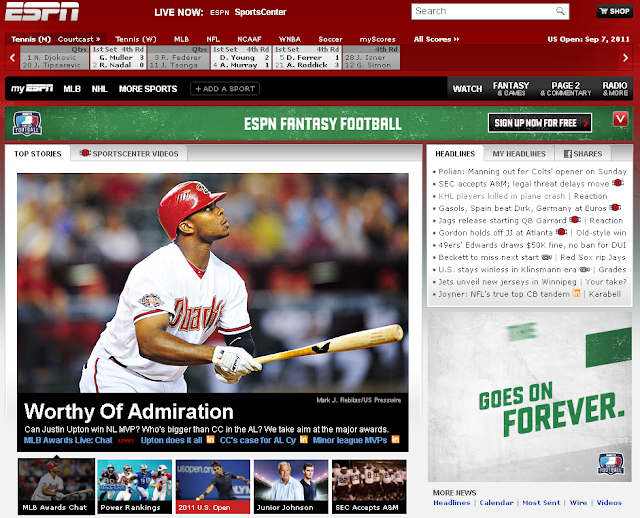Screen dimensions: 640x518
Task: Open Junior Johnson thumbnail
Action: tap(291, 486)
